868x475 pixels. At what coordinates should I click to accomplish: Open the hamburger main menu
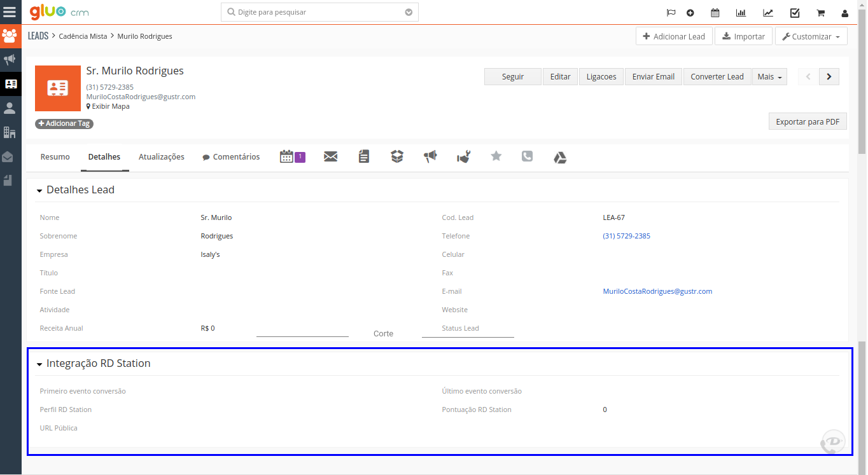pos(10,11)
